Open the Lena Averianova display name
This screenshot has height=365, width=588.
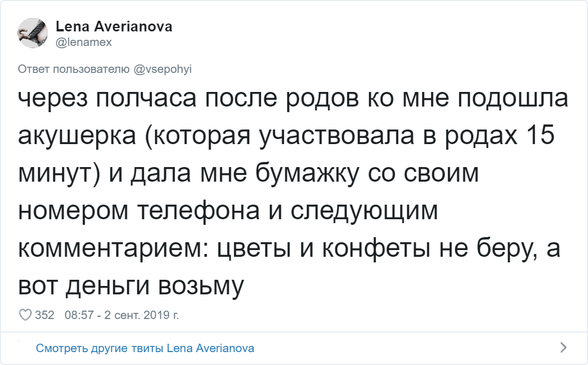tap(114, 27)
